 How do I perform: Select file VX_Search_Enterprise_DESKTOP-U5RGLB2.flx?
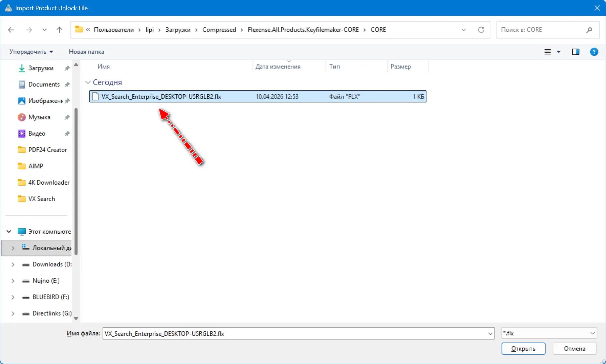(161, 97)
